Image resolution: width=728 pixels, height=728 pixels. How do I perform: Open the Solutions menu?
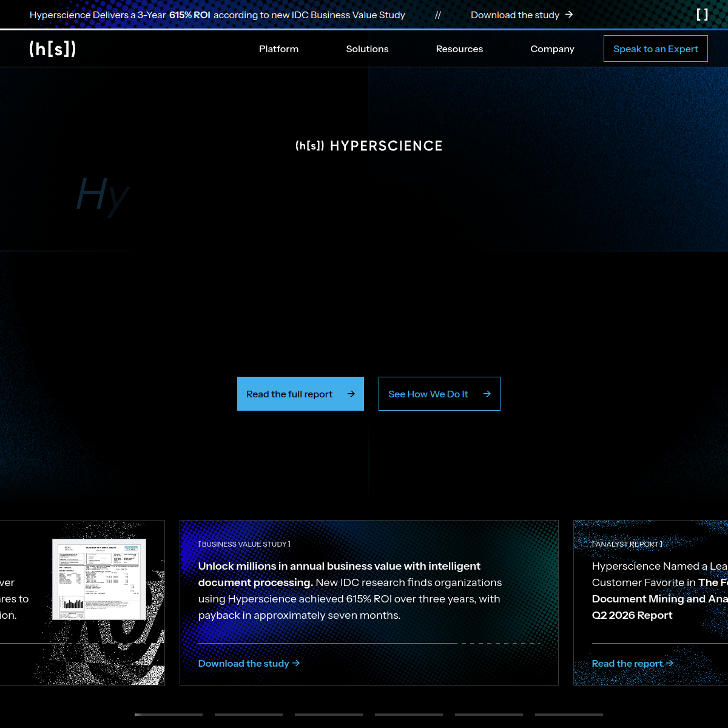(367, 49)
